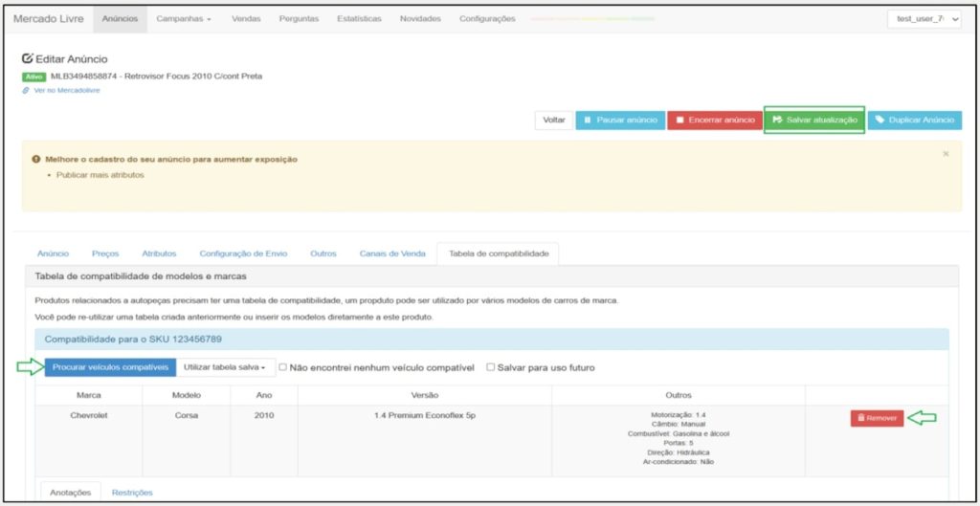Open the Configurações menu item
The image size is (980, 506).
(487, 19)
